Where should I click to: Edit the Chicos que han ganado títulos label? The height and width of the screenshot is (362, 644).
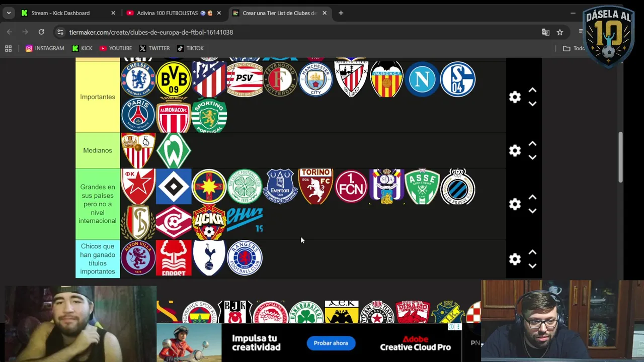[x=98, y=259]
